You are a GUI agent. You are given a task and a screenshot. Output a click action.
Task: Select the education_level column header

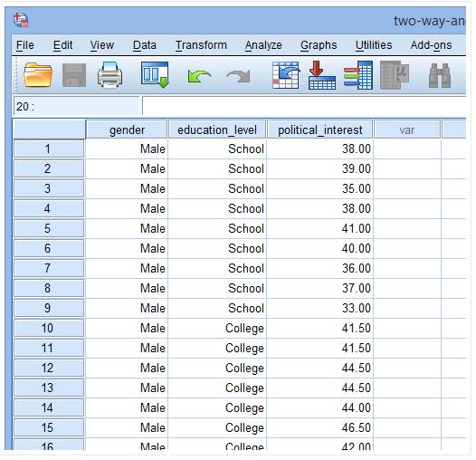[x=217, y=129]
